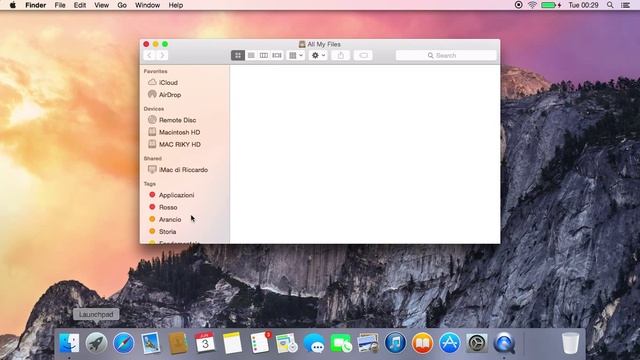Viewport: 640px width, 360px height.
Task: Select iMac di Riccardo shared computer
Action: [x=184, y=170]
